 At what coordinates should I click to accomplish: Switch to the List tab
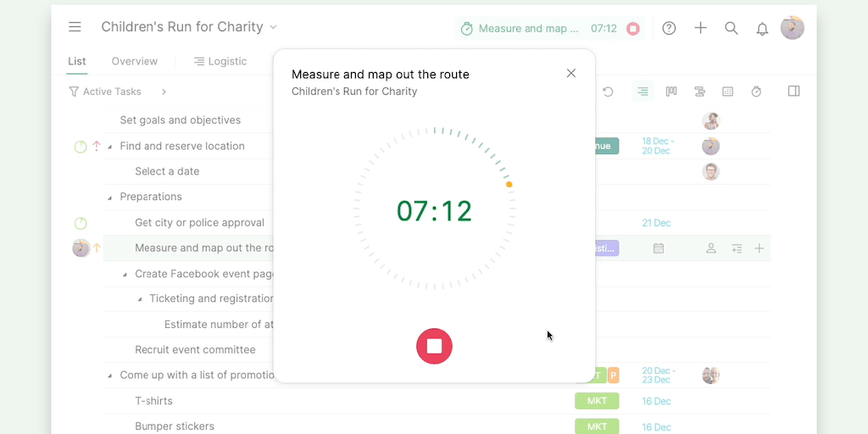pyautogui.click(x=77, y=61)
